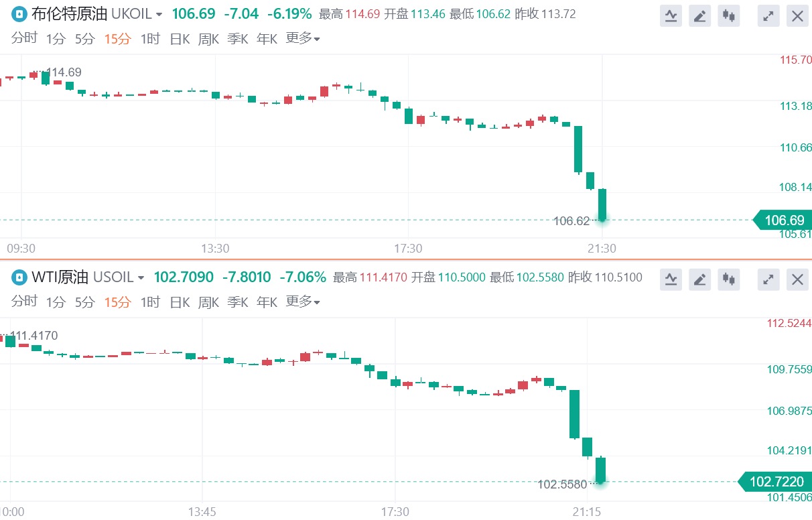Image resolution: width=812 pixels, height=520 pixels.
Task: Click the 106.69 current price tag
Action: [783, 220]
